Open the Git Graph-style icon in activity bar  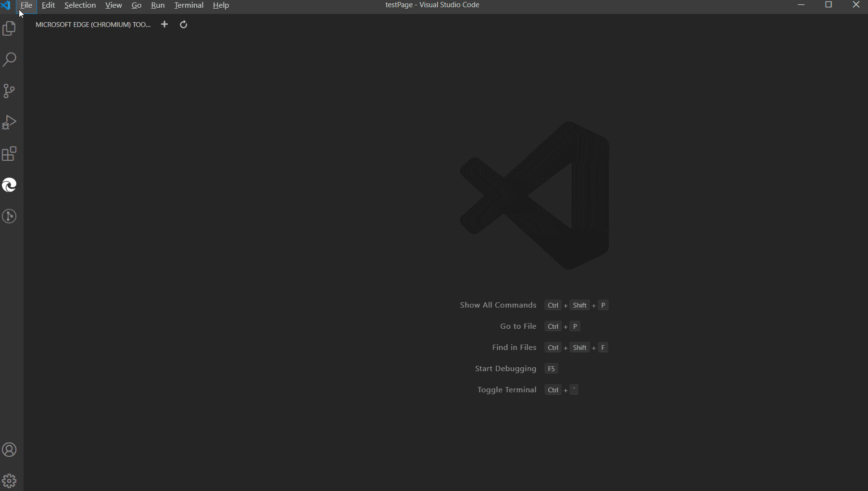point(10,216)
